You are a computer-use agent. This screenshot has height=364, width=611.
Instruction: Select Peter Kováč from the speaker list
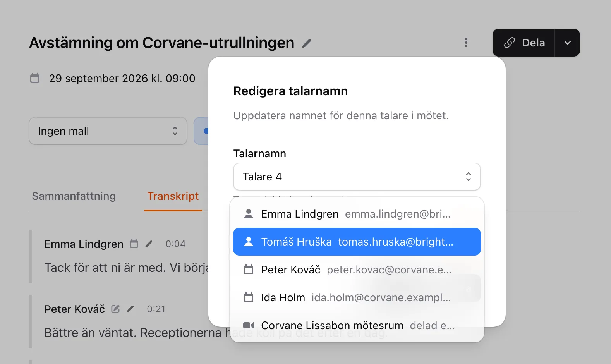coord(357,270)
